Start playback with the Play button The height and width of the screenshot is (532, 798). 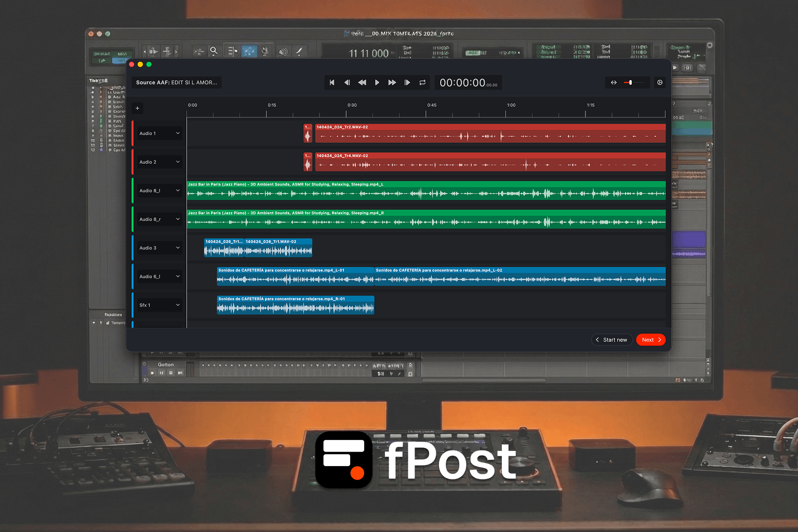pos(377,83)
